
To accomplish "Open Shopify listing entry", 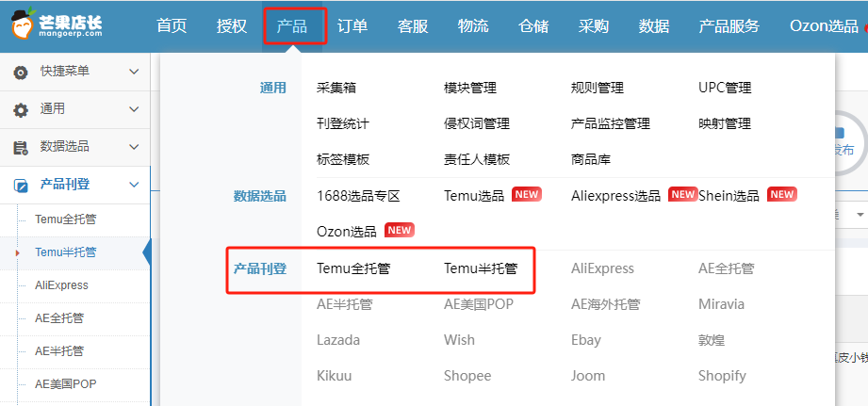I will coord(723,376).
